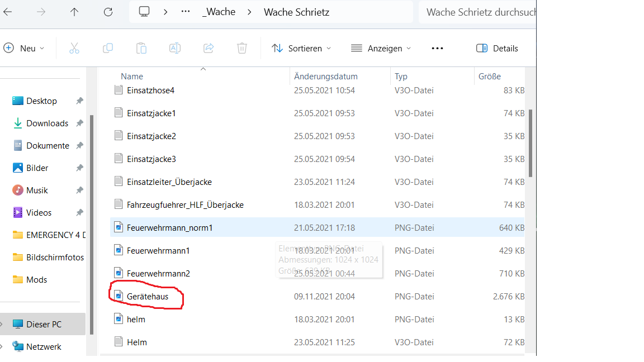
Task: Click the Copy icon in toolbar
Action: [x=108, y=49]
